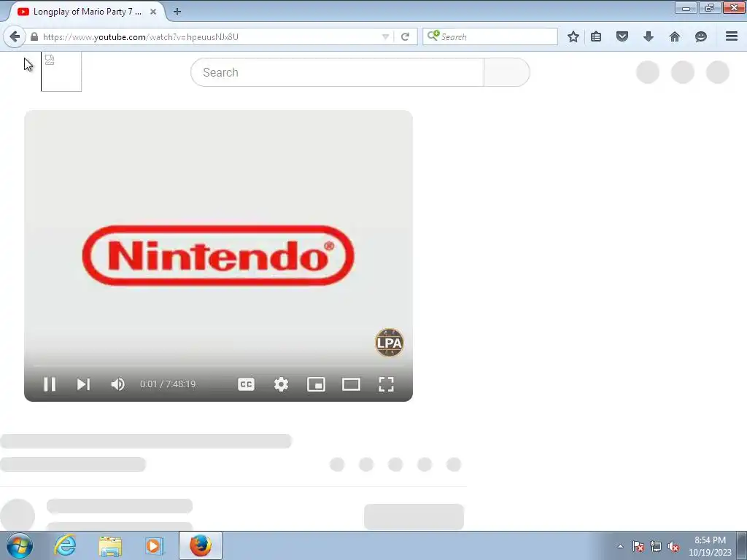Click the Nintendo logo video frame

[218, 256]
